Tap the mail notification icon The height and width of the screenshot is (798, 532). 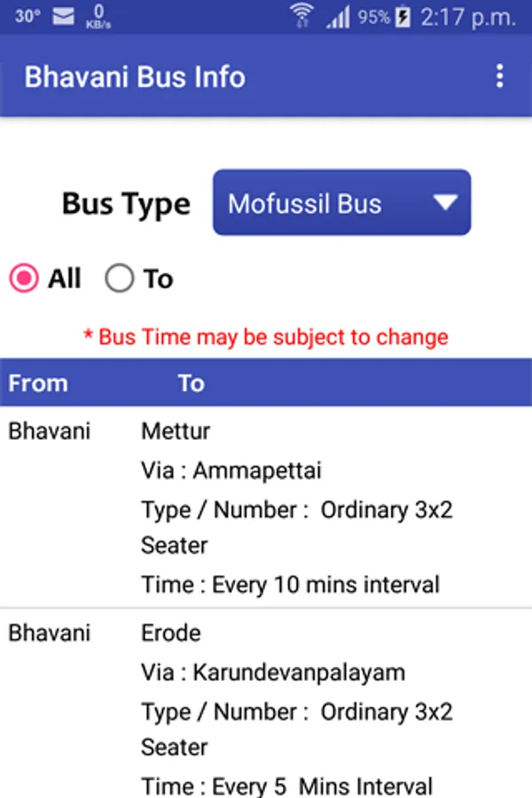point(61,16)
